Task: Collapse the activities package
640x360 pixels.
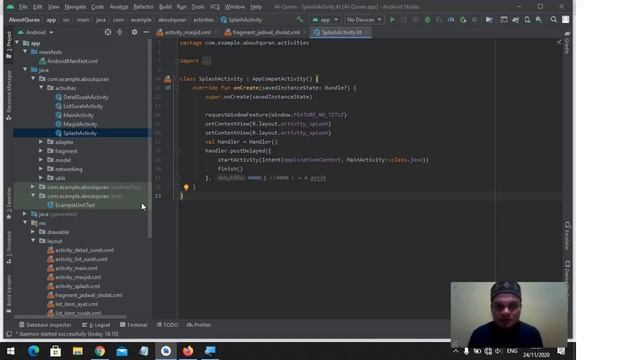Action: tap(41, 88)
